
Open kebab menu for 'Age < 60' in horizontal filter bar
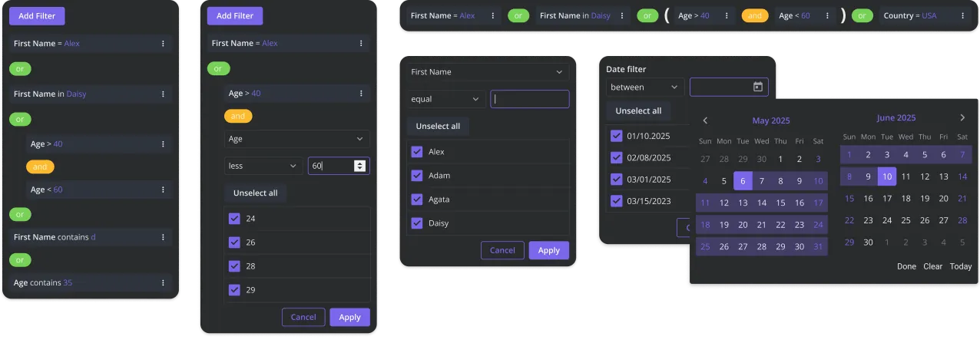tap(826, 16)
